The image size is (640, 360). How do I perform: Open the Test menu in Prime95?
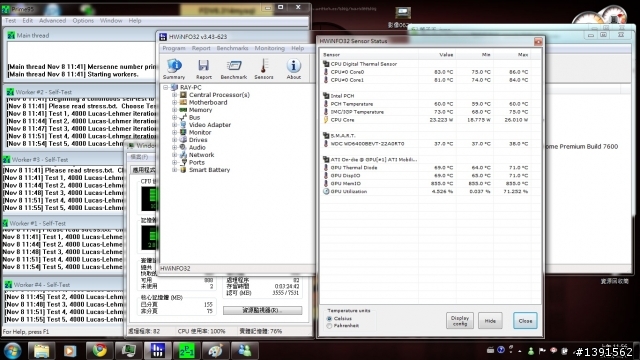[10, 20]
